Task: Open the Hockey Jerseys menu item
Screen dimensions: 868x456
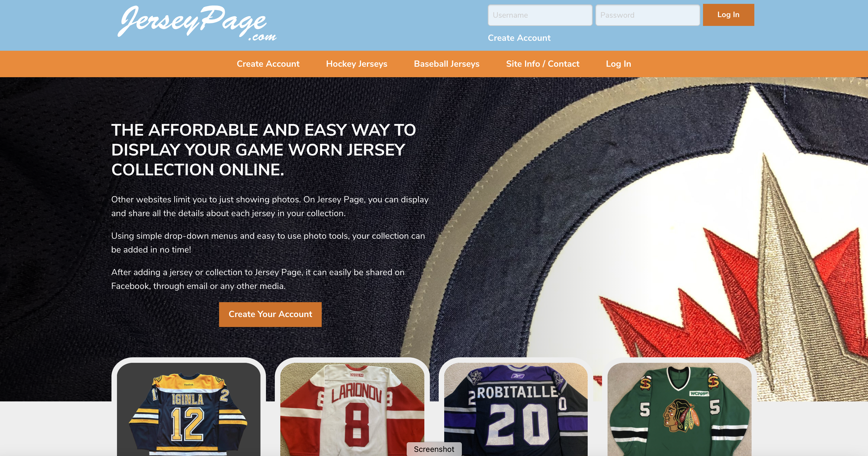Action: tap(356, 64)
